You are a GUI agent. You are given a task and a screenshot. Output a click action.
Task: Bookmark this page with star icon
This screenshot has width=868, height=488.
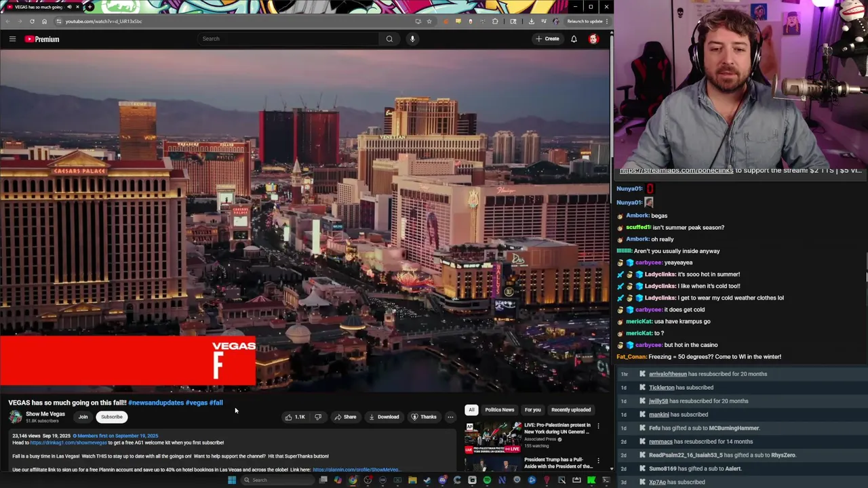point(429,21)
